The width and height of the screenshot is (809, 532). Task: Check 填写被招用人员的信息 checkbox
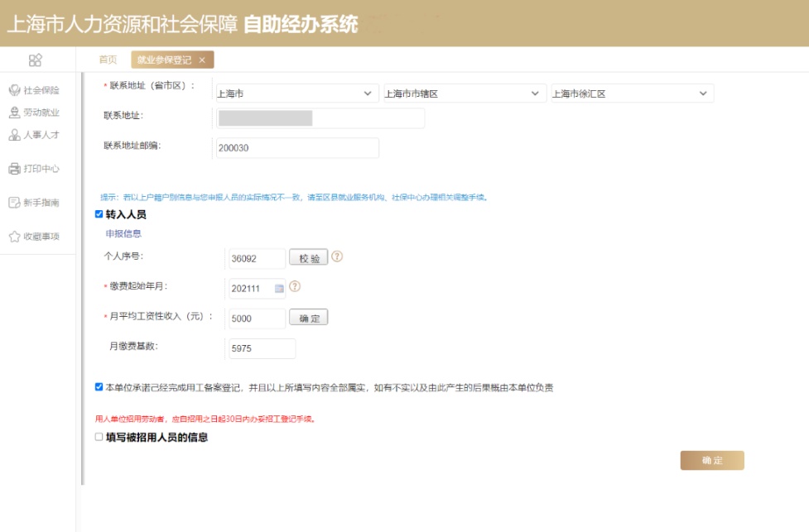click(99, 437)
